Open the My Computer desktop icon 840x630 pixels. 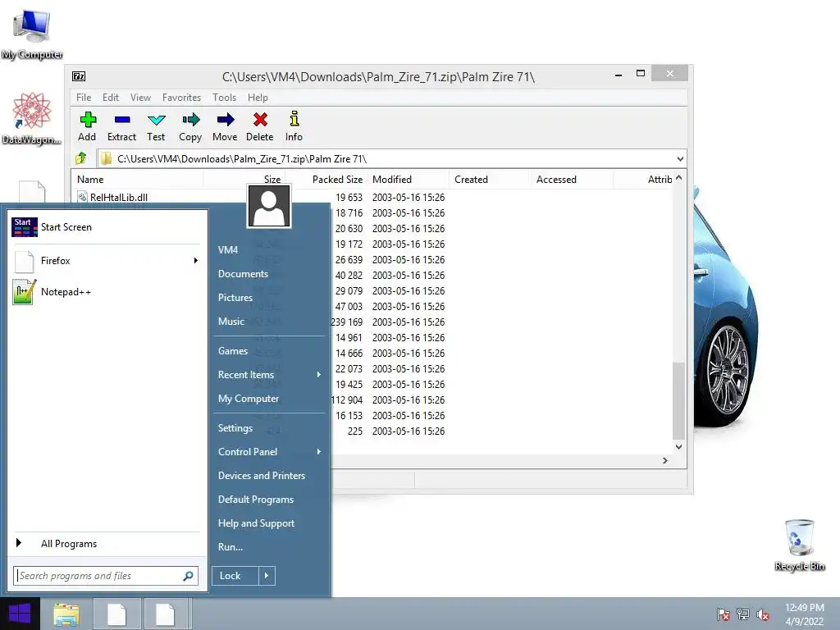[32, 33]
